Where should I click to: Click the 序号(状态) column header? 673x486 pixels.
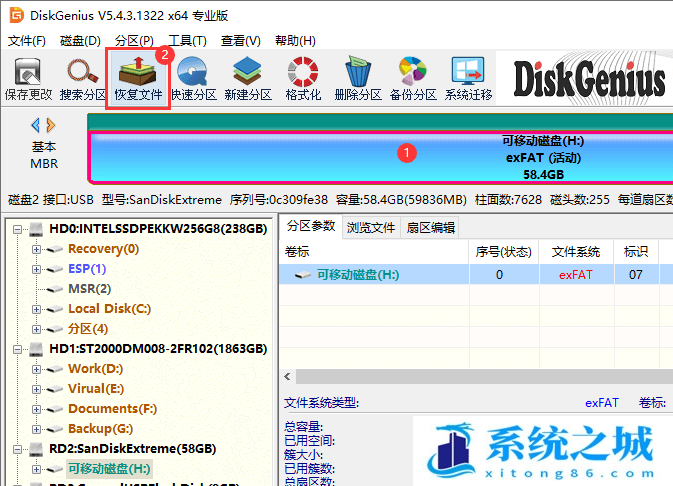click(x=504, y=252)
